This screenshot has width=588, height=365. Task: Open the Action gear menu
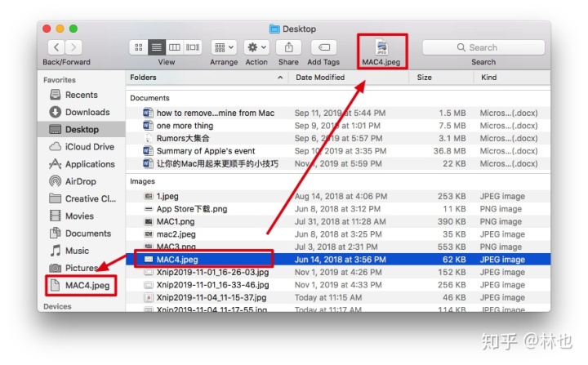click(x=256, y=47)
